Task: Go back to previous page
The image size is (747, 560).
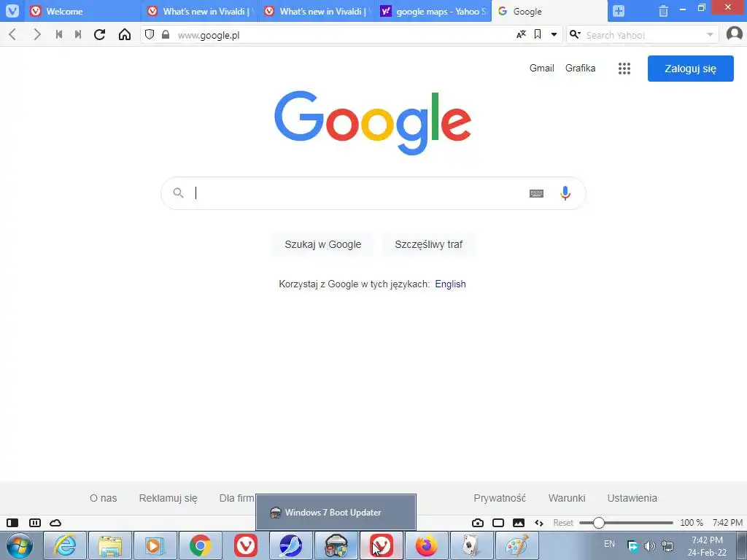Action: click(13, 34)
